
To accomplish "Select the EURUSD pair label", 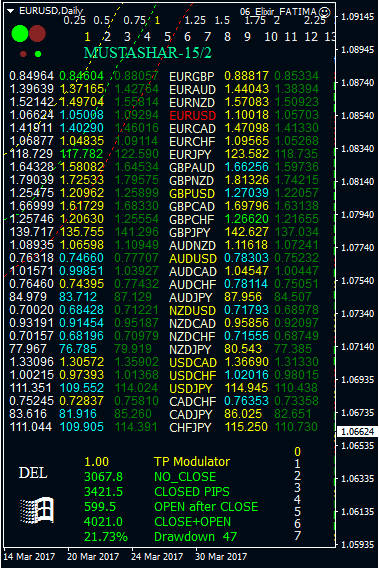I will (193, 116).
